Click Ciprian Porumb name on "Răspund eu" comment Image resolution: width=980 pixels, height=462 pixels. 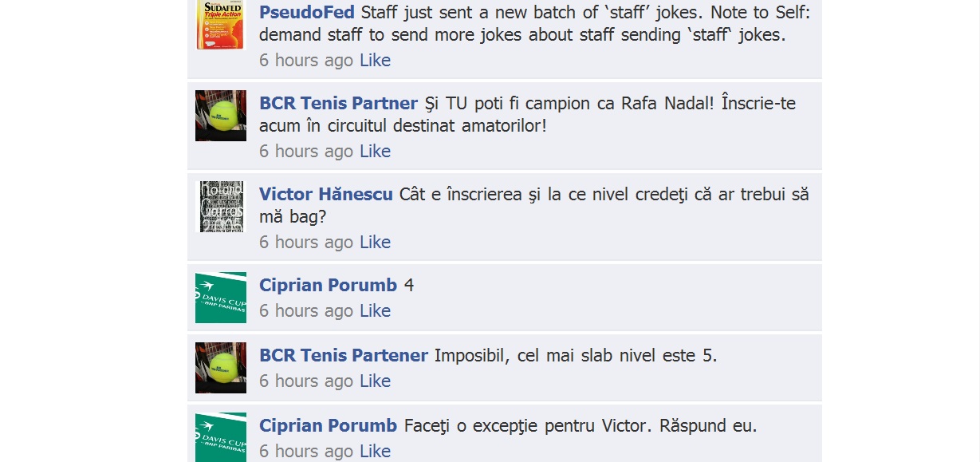(x=328, y=426)
